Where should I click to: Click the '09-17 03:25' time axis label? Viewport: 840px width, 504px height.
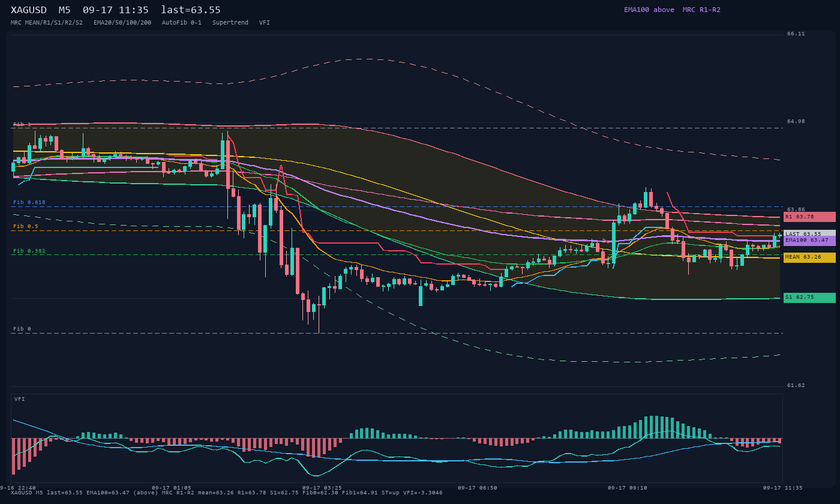pos(322,488)
